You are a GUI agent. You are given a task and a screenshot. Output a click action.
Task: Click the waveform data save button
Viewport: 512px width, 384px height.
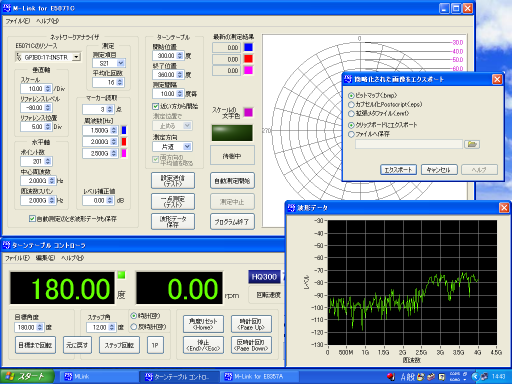(173, 222)
